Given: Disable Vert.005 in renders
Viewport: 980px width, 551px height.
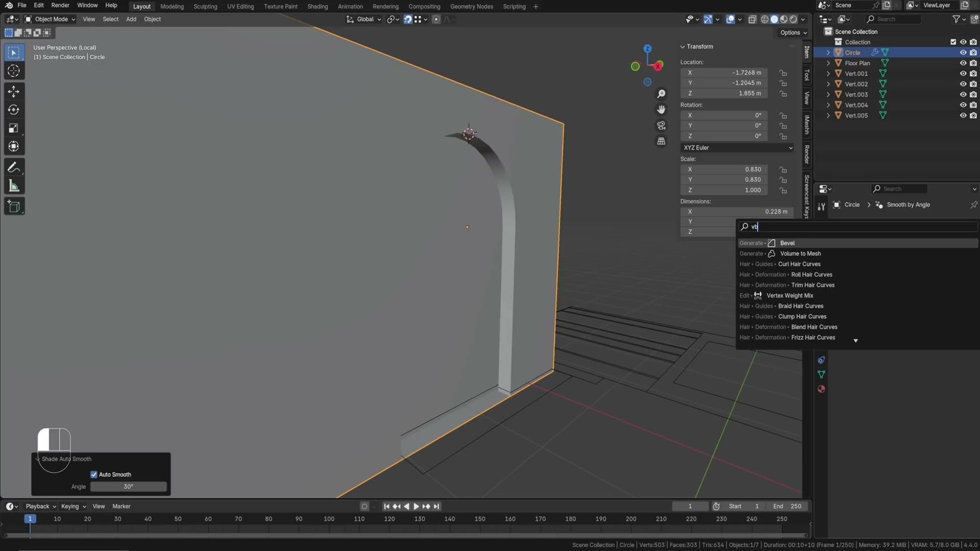Looking at the screenshot, I should tap(973, 115).
